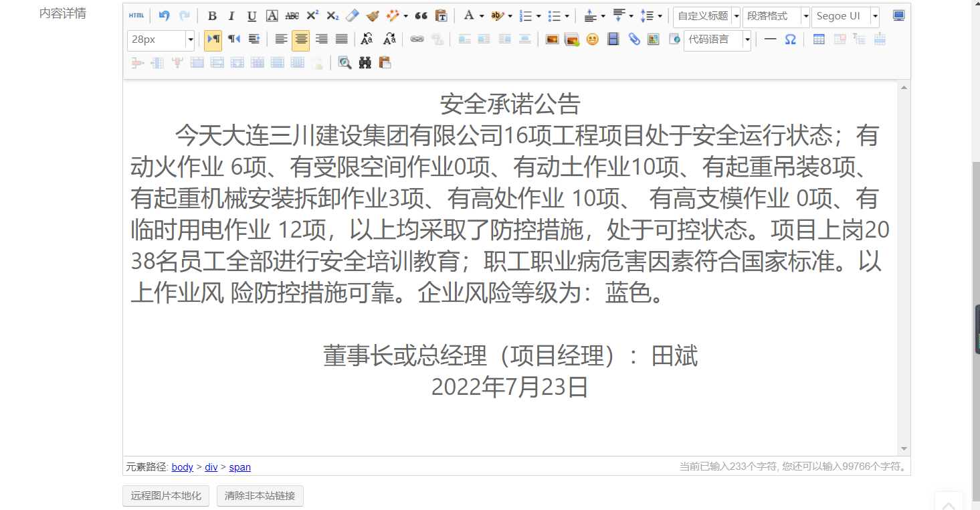Toggle left-to-right text direction

pyautogui.click(x=213, y=39)
